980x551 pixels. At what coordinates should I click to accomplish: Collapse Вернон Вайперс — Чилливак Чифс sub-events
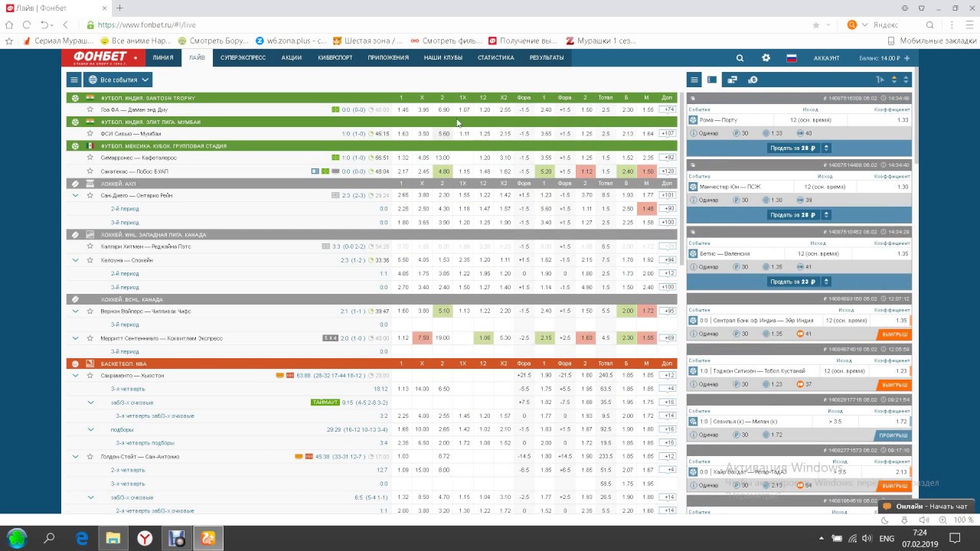[75, 311]
